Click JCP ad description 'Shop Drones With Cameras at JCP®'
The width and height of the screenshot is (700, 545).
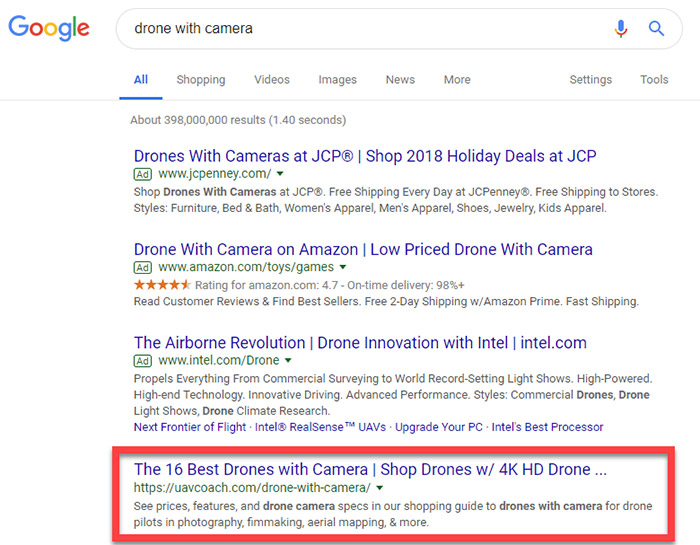click(229, 192)
